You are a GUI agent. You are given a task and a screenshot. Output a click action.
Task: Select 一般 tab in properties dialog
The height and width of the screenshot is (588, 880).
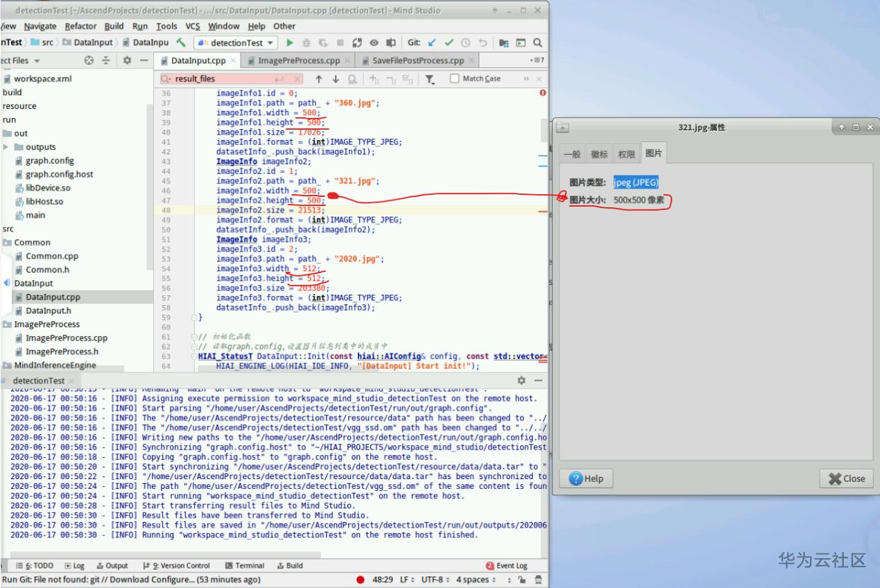[x=572, y=153]
